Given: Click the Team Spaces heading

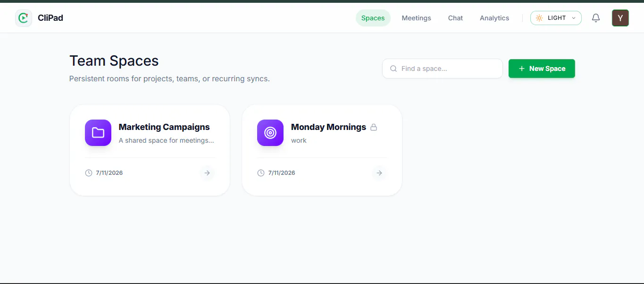Looking at the screenshot, I should [114, 61].
